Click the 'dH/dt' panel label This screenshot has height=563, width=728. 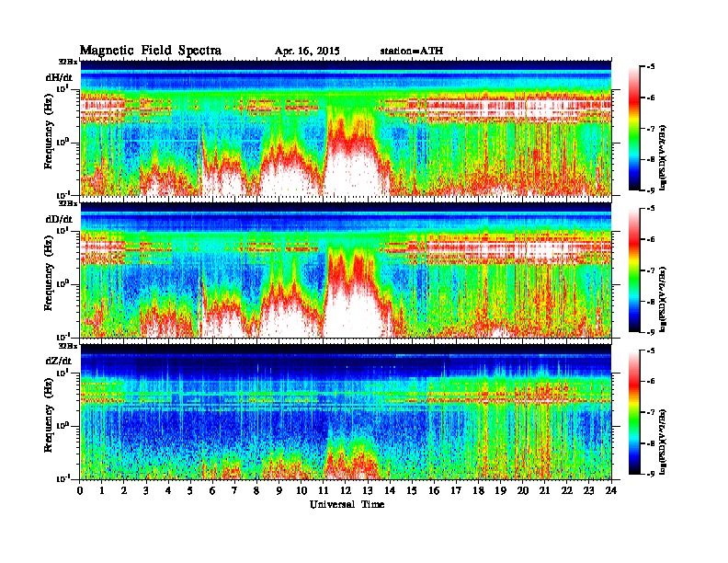pyautogui.click(x=59, y=77)
